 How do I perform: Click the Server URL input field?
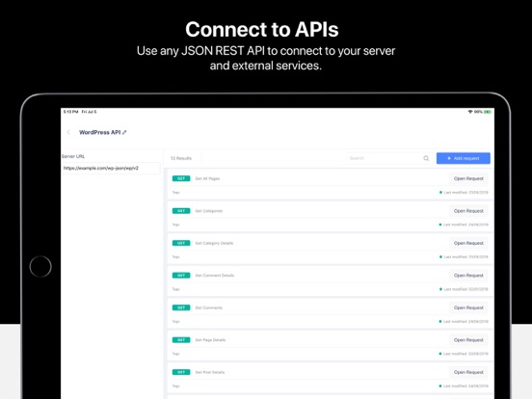pos(111,168)
